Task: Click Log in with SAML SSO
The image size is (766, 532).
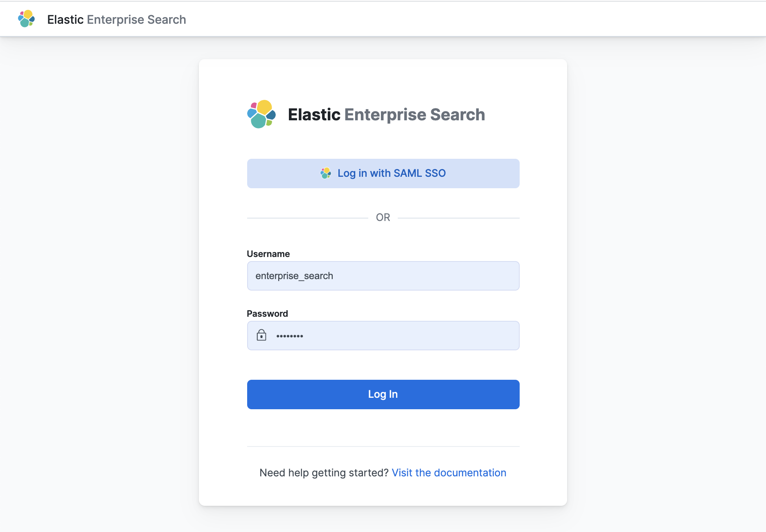Action: (x=383, y=173)
